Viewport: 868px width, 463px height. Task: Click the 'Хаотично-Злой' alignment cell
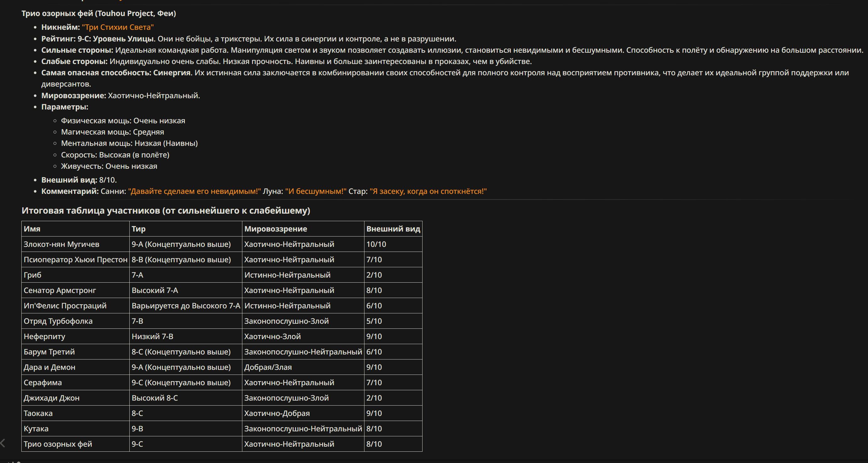pos(303,336)
